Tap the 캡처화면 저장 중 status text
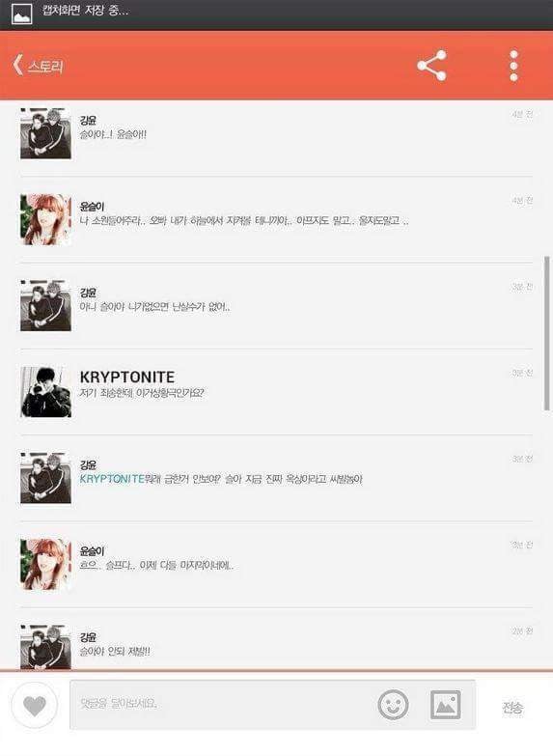The image size is (553, 756). point(85,11)
